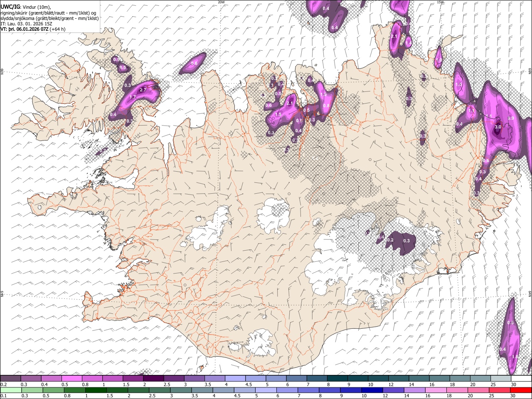Screen dimensions: 532x399
Task: Select the lower legend swatch labeled 25
Action: coord(500,390)
